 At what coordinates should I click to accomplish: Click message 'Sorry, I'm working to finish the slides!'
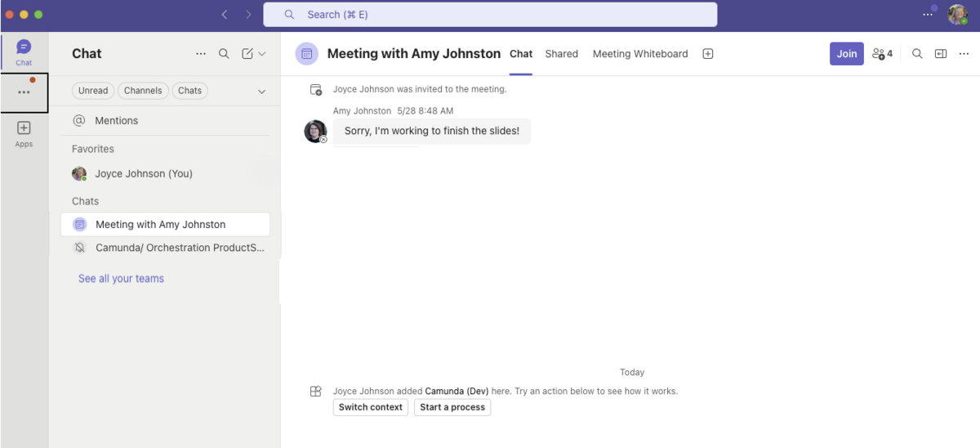point(432,131)
